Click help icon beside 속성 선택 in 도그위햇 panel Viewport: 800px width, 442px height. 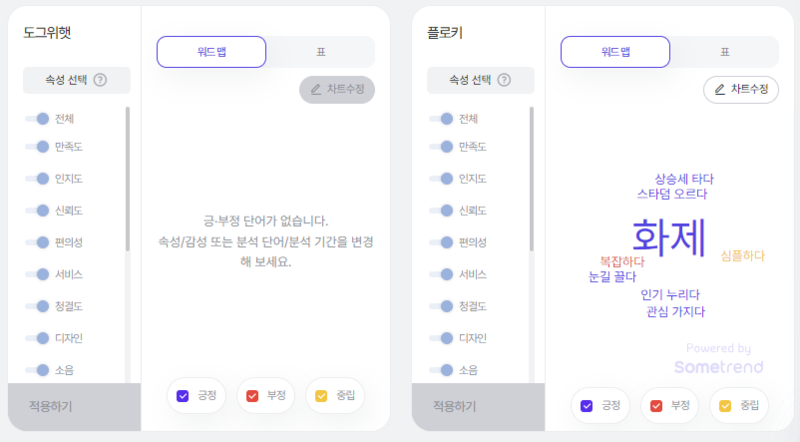(101, 80)
